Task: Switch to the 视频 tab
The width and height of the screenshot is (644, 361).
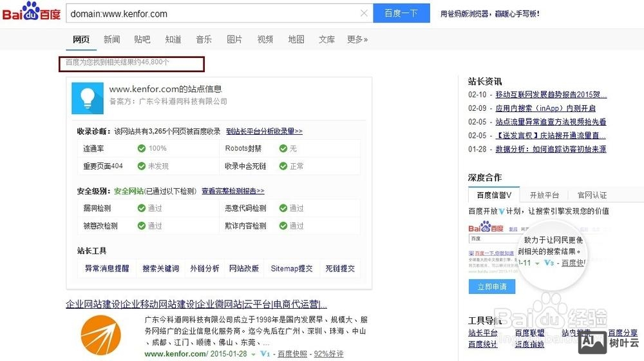Action: (x=265, y=39)
